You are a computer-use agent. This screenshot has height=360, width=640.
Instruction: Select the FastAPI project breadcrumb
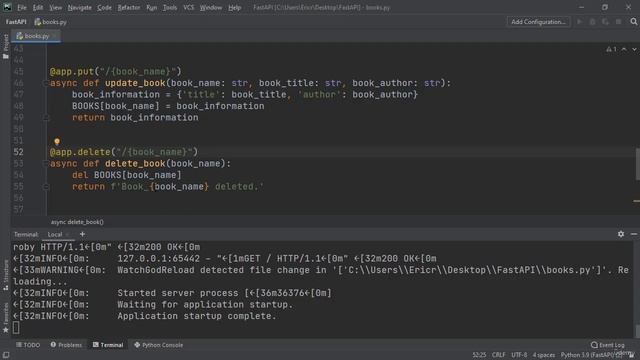coord(16,22)
